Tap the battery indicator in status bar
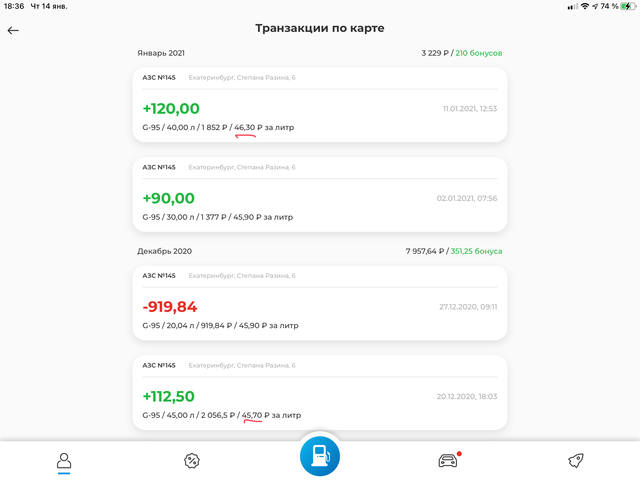Screen dimensions: 640x480 [628, 6]
